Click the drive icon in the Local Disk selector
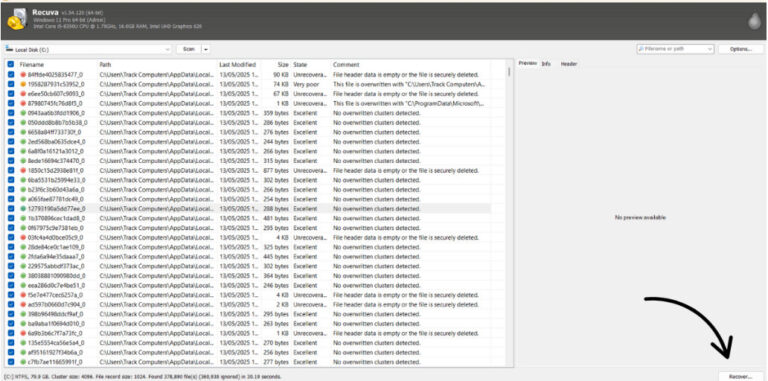Image resolution: width=768 pixels, height=381 pixels. coord(9,49)
